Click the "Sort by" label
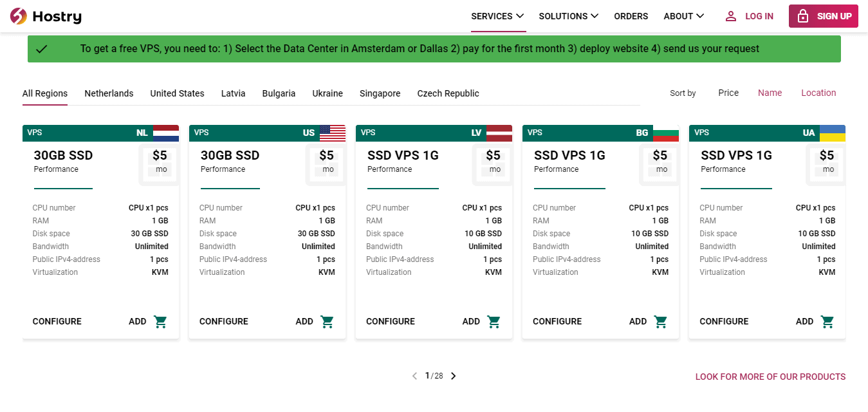 click(683, 93)
